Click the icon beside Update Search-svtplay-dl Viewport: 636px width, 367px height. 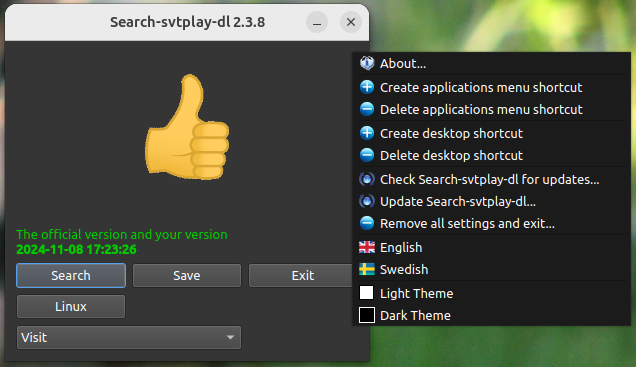(367, 201)
